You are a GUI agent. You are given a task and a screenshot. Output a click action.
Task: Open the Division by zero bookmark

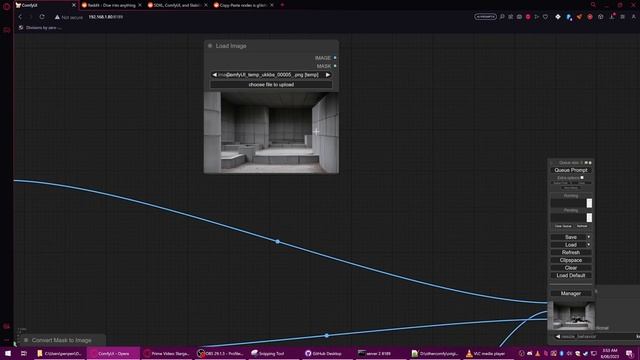point(40,28)
